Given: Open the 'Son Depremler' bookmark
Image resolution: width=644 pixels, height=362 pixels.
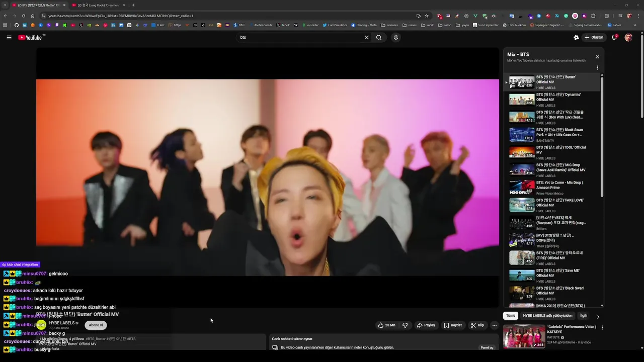Looking at the screenshot, I should click(x=486, y=25).
